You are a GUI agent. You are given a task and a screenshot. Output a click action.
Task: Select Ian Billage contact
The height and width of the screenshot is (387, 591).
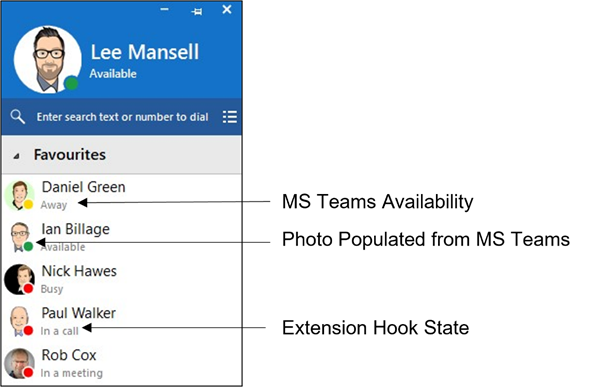(121, 237)
